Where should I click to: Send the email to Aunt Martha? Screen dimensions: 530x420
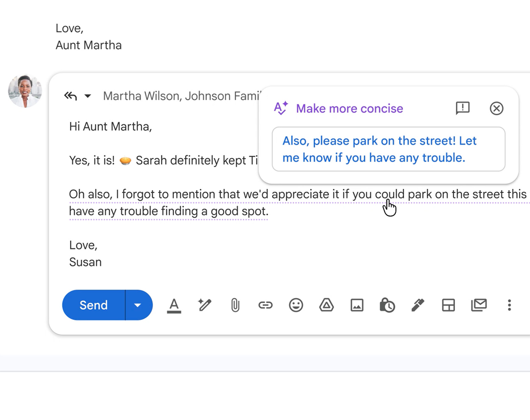pyautogui.click(x=93, y=305)
